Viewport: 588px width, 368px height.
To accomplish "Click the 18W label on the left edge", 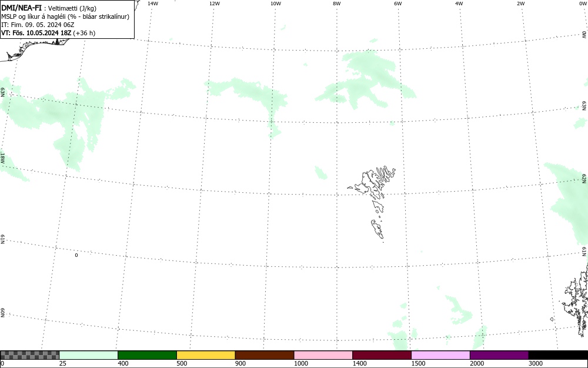I will point(2,158).
